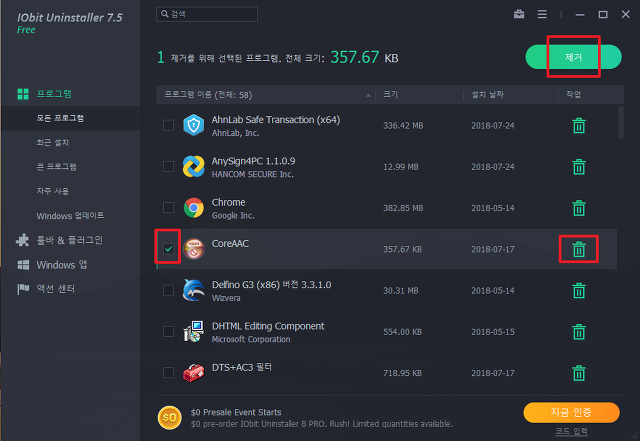Open 액션 센터 section
This screenshot has width=640, height=441.
tap(56, 289)
